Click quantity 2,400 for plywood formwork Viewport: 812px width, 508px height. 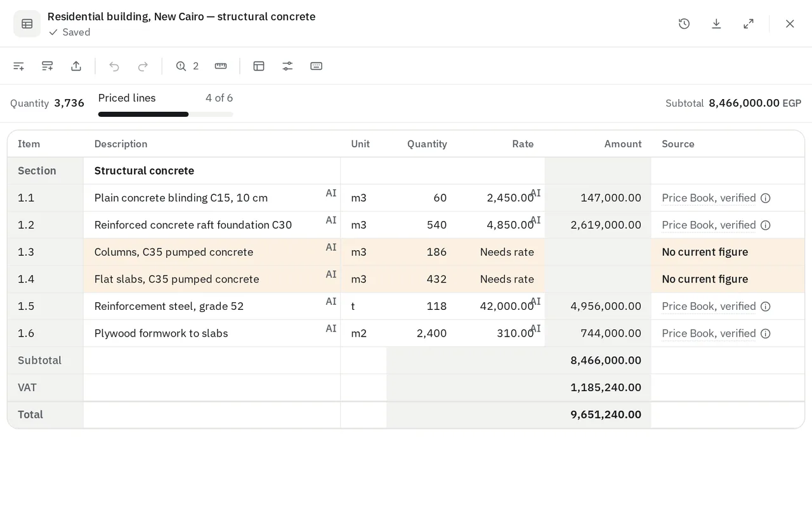431,333
